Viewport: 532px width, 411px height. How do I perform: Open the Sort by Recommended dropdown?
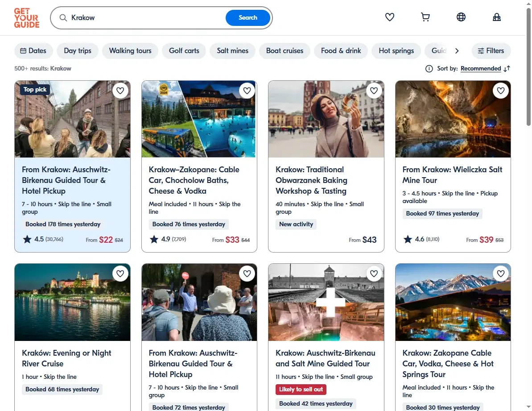[481, 69]
